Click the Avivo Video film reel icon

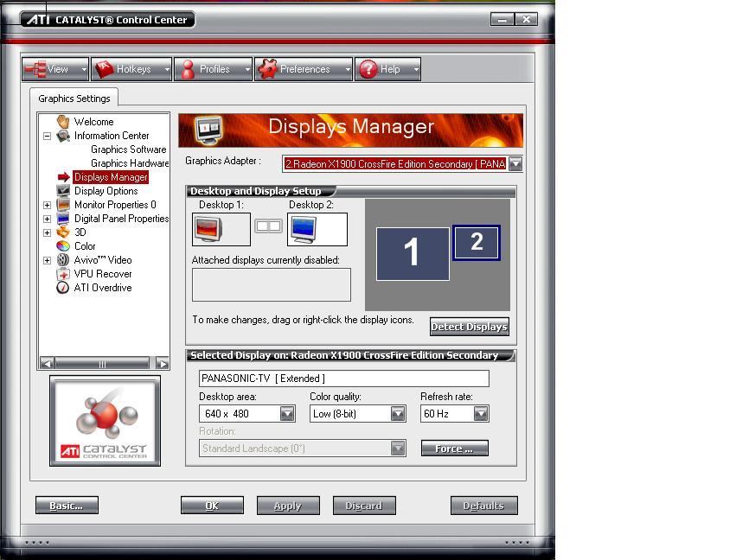[x=63, y=260]
